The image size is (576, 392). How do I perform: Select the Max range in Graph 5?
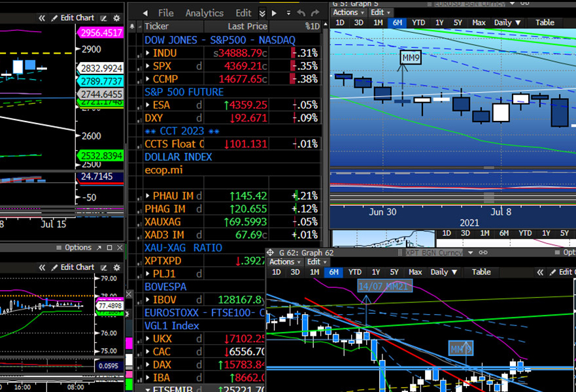[x=479, y=23]
